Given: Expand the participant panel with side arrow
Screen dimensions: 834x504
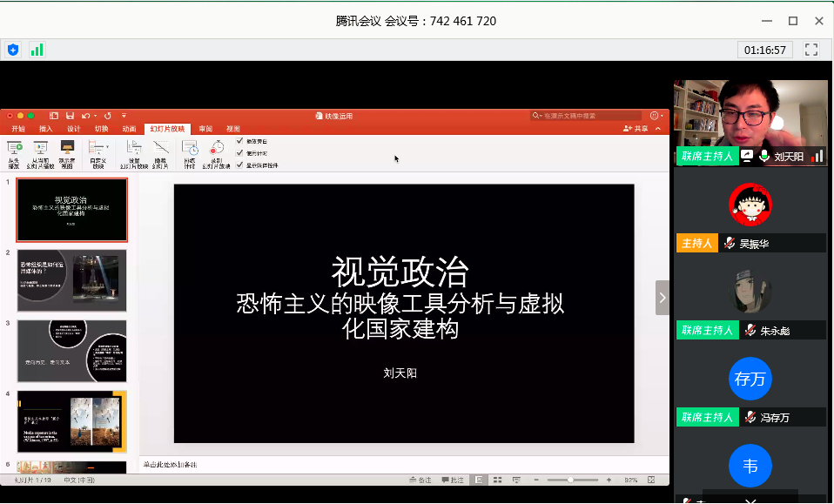Looking at the screenshot, I should (x=662, y=298).
